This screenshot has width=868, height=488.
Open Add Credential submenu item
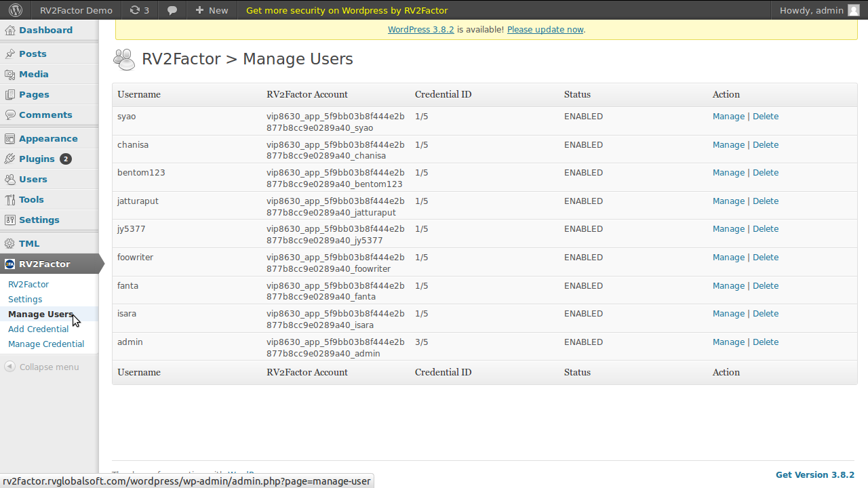tap(39, 329)
